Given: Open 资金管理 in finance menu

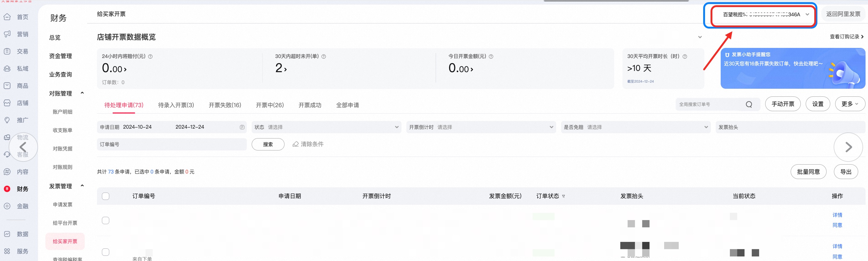Looking at the screenshot, I should [x=61, y=56].
